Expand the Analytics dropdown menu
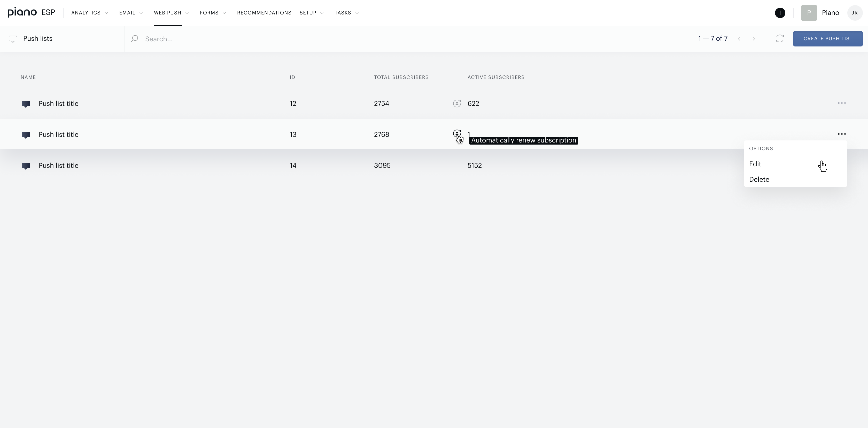 point(90,13)
